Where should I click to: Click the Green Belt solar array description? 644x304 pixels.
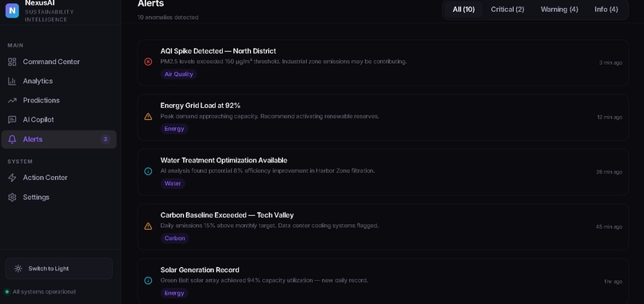(264, 280)
